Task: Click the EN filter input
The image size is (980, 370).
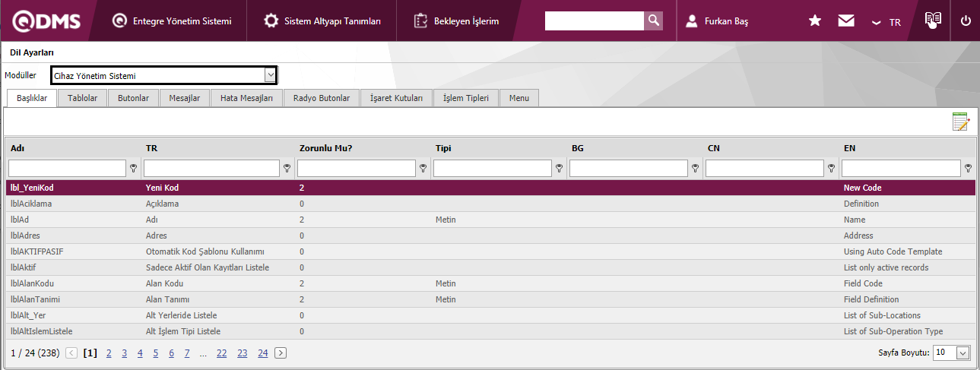Action: [901, 168]
